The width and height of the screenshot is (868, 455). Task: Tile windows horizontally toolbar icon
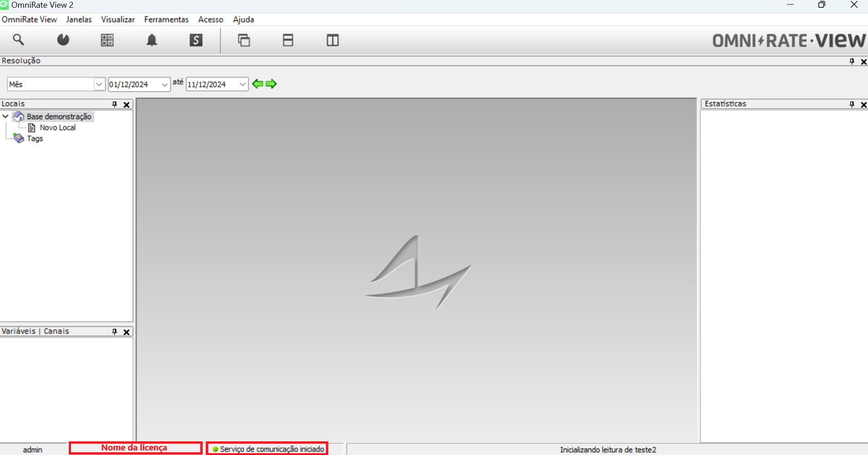point(288,40)
